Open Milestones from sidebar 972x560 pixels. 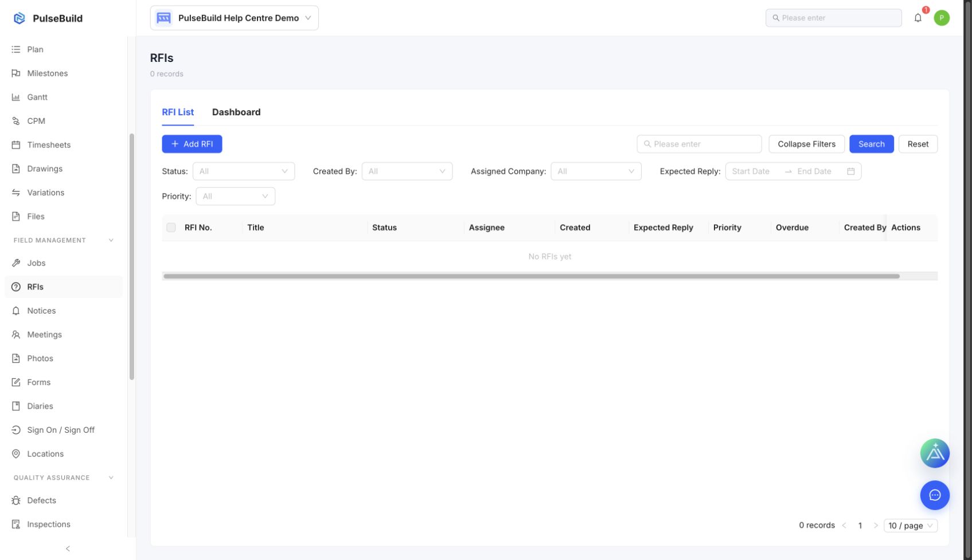tap(63, 73)
